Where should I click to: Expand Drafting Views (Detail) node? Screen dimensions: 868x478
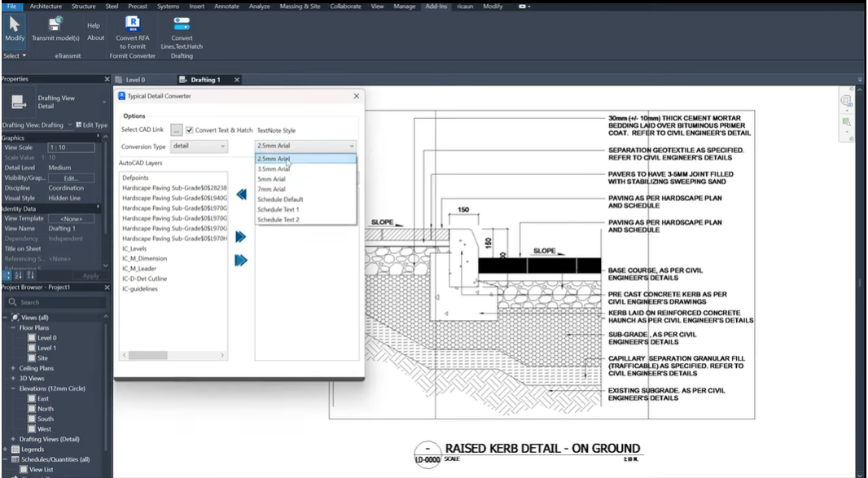13,439
